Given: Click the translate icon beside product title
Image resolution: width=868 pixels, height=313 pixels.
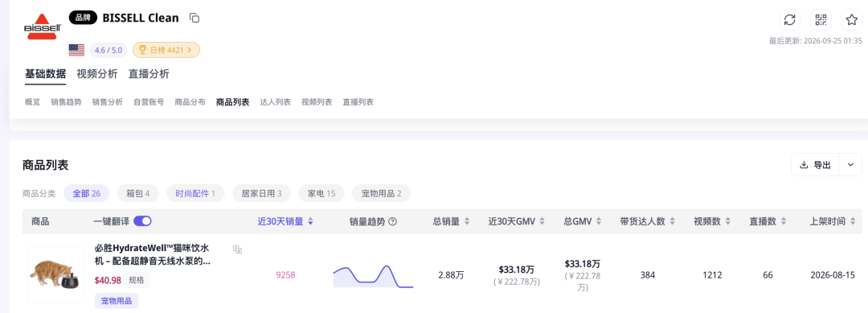Looking at the screenshot, I should pyautogui.click(x=237, y=249).
